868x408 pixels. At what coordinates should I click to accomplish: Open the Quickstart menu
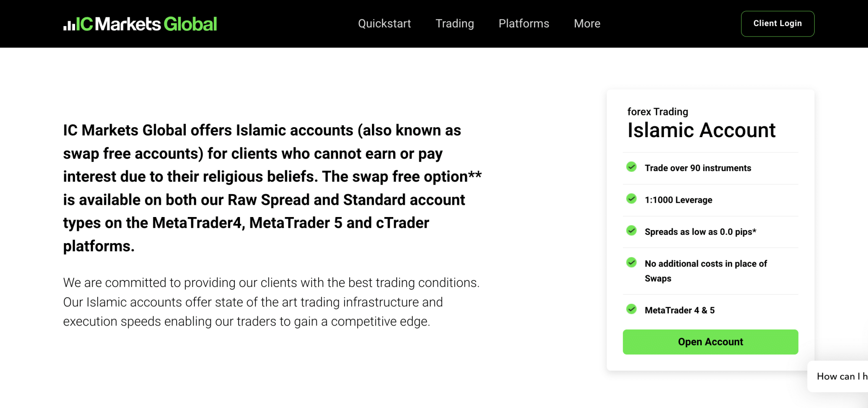[384, 23]
